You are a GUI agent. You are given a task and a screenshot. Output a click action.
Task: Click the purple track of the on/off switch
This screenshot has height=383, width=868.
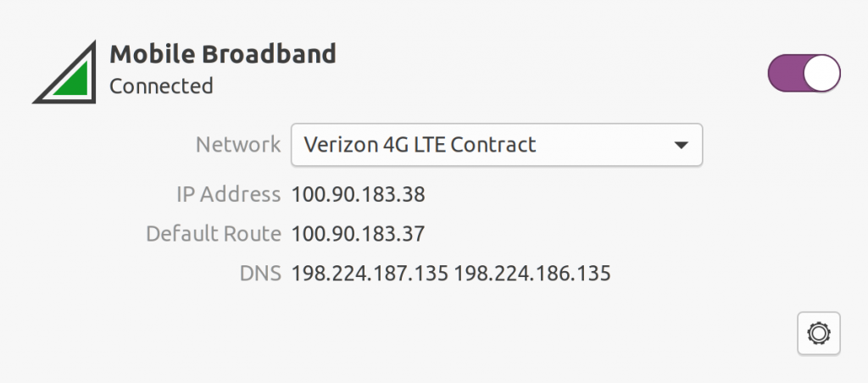(784, 74)
